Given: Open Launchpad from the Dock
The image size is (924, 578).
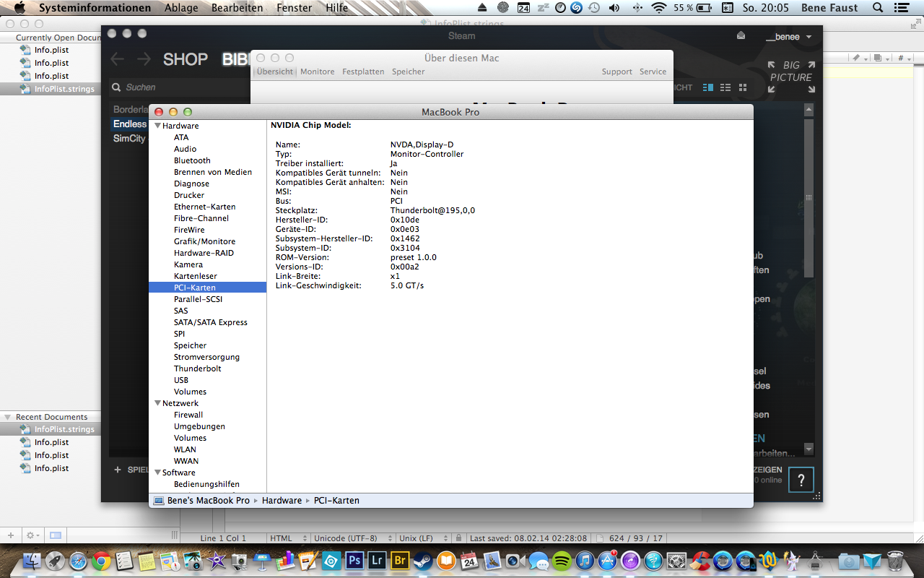Looking at the screenshot, I should tap(55, 560).
